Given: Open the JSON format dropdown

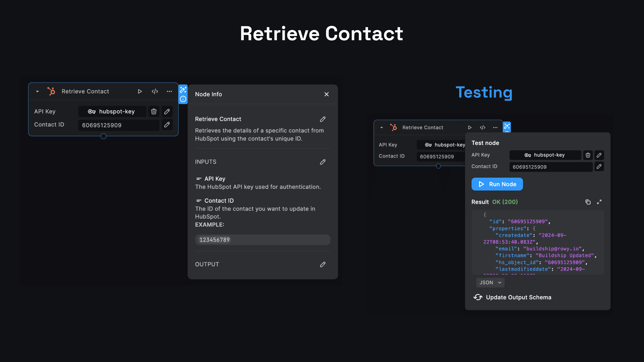Looking at the screenshot, I should pyautogui.click(x=490, y=283).
